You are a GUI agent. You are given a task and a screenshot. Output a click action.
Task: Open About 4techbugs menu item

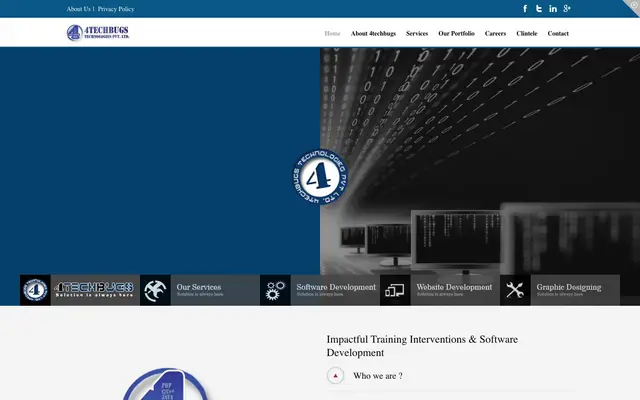click(x=373, y=33)
